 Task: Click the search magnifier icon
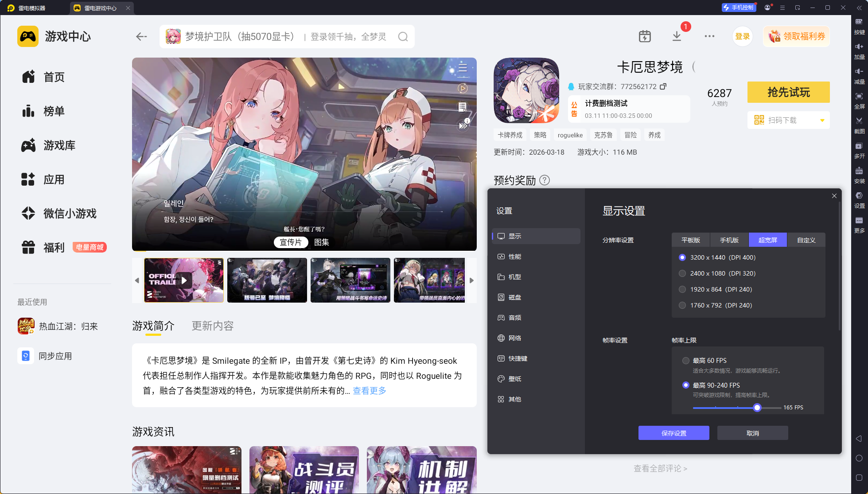(403, 37)
